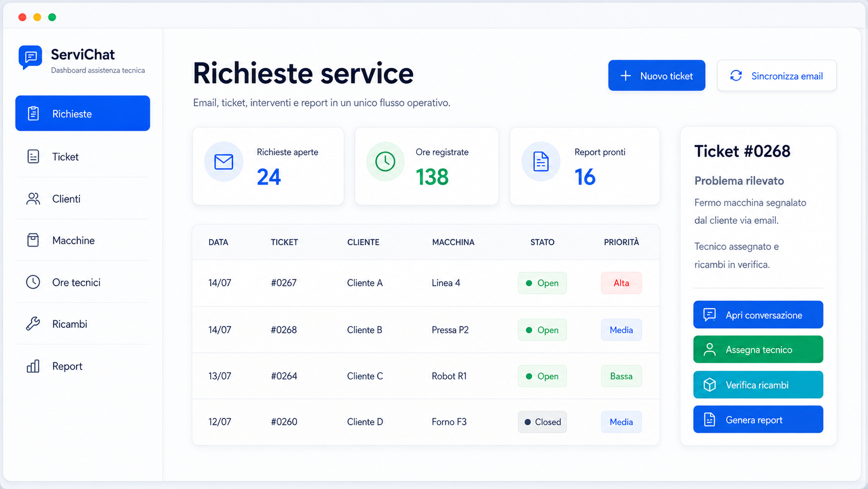
Task: Click the Closed status badge for #0260
Action: point(542,422)
